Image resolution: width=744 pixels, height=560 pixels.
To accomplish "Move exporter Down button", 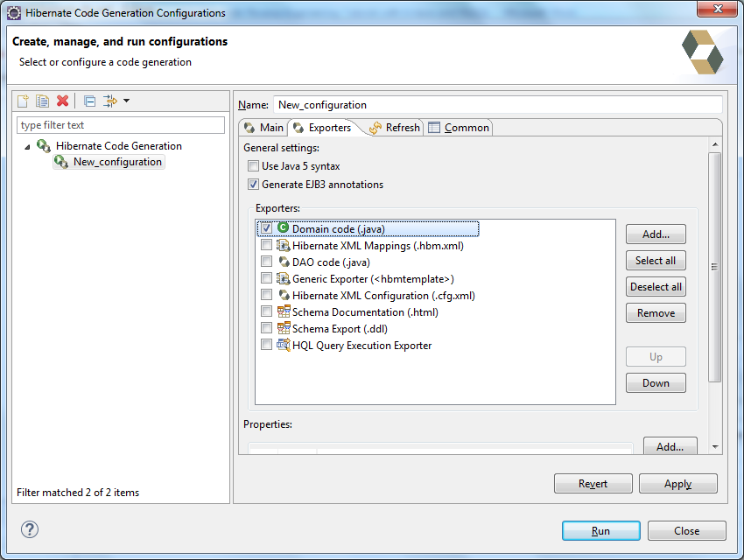I will tap(656, 383).
